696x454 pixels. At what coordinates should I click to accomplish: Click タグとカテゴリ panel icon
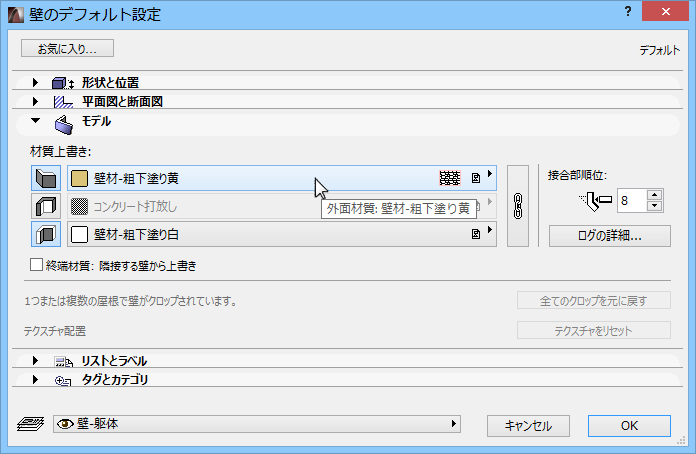click(63, 381)
